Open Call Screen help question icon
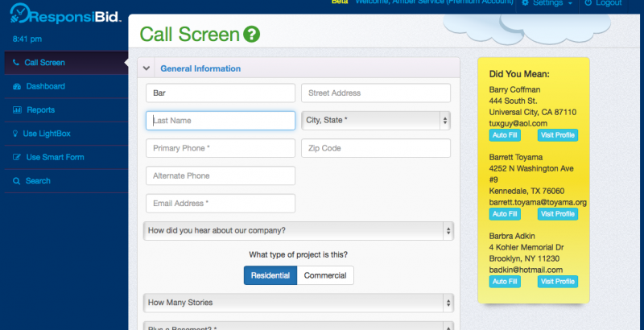 point(251,34)
